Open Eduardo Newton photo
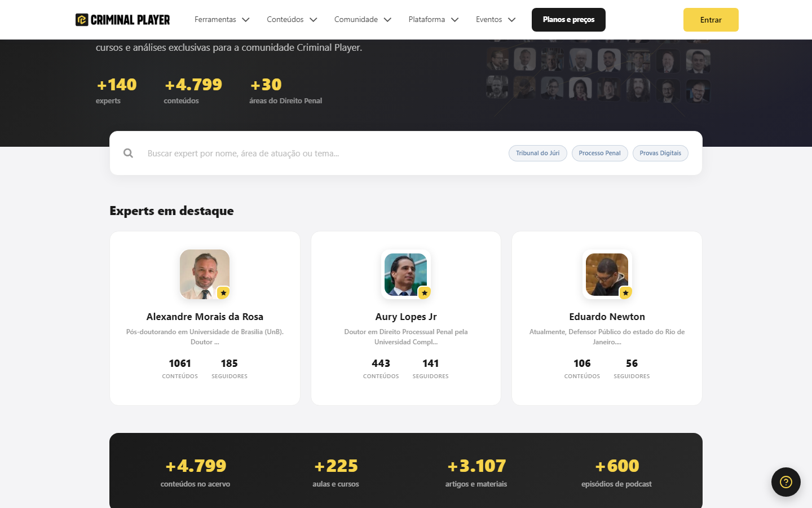The image size is (812, 508). pyautogui.click(x=607, y=274)
